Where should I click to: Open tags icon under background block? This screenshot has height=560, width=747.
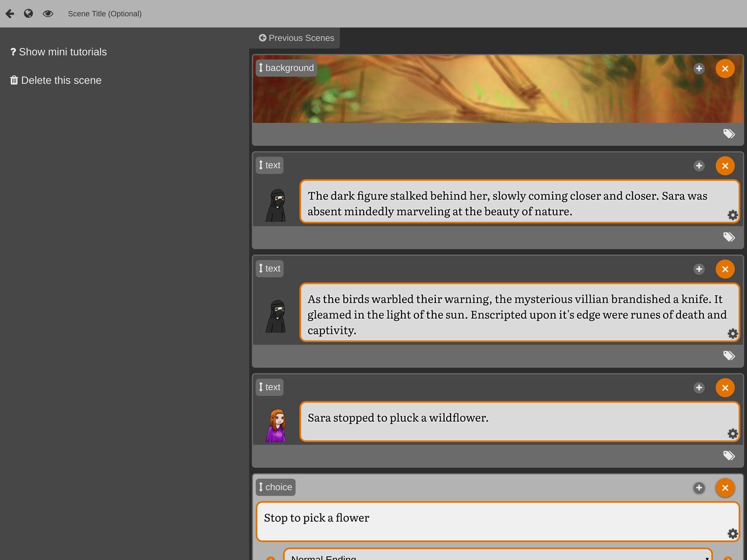pos(729,134)
